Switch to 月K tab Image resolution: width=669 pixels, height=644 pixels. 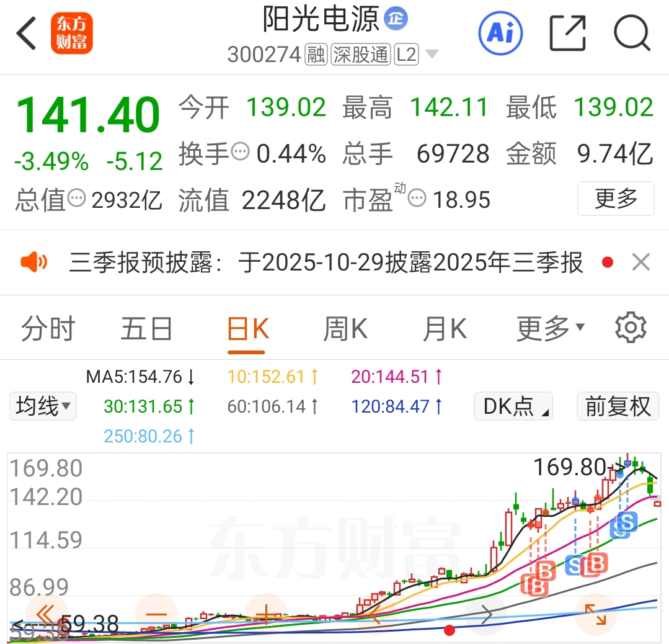445,329
